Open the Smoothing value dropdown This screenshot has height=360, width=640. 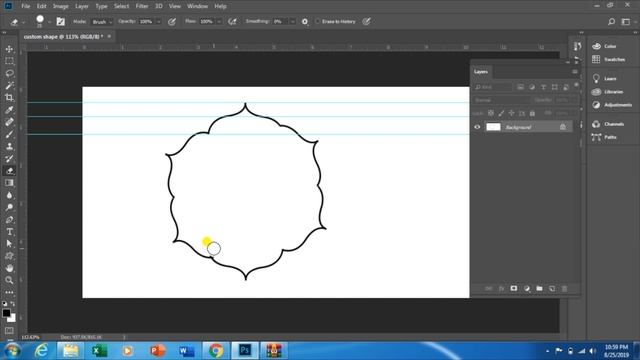pos(292,22)
